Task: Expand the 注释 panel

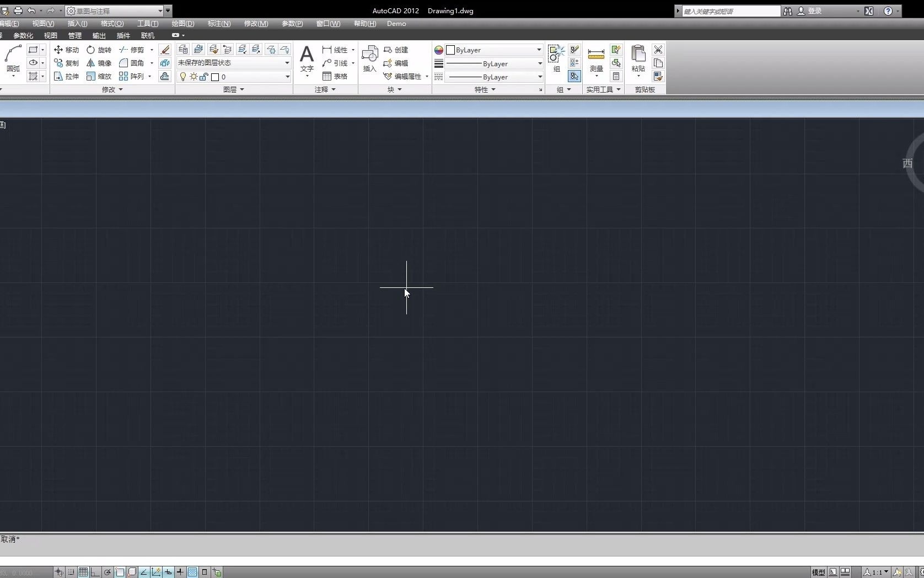Action: (x=325, y=89)
